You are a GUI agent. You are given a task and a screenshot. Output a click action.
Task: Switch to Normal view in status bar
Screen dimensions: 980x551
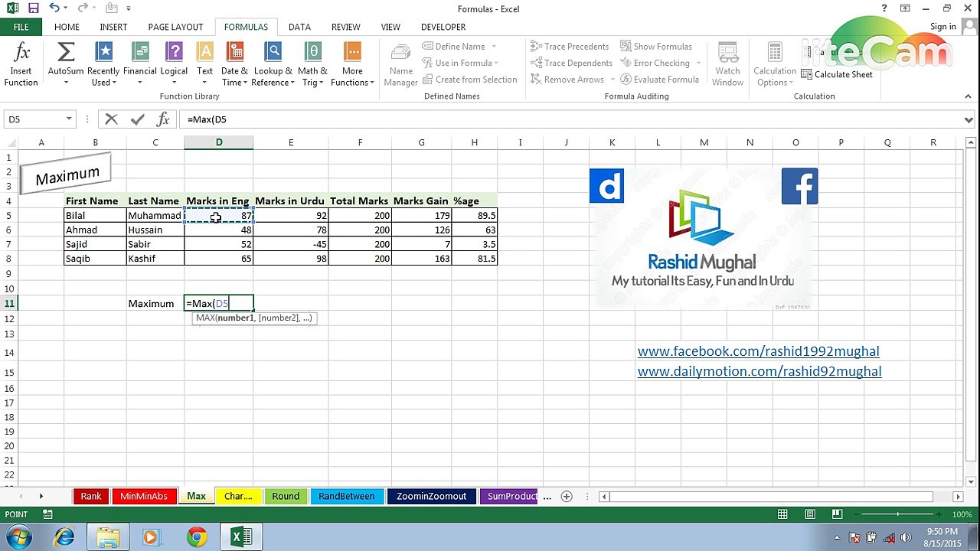click(x=783, y=514)
